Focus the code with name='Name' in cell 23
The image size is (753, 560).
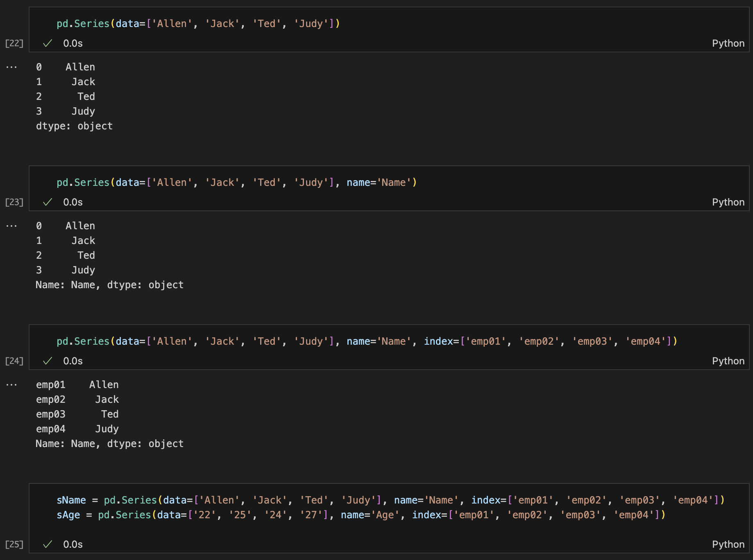[381, 183]
